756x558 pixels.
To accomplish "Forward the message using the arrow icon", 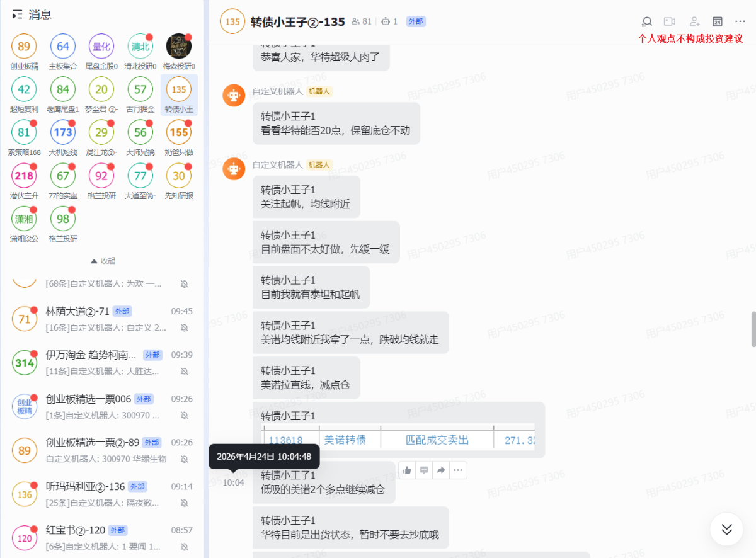I will click(441, 470).
